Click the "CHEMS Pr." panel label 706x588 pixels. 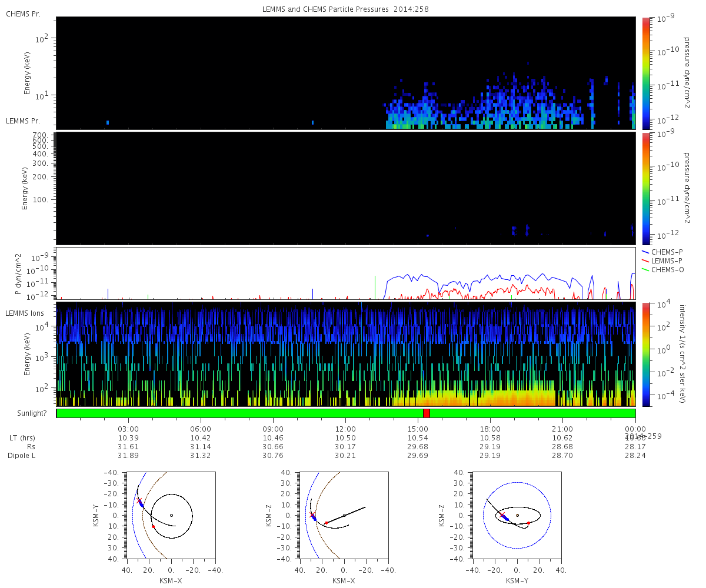(23, 14)
